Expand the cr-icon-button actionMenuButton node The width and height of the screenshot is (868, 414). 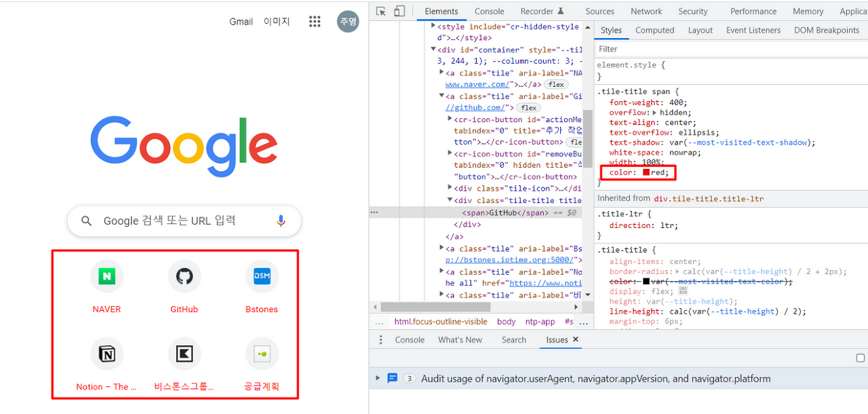pos(450,119)
